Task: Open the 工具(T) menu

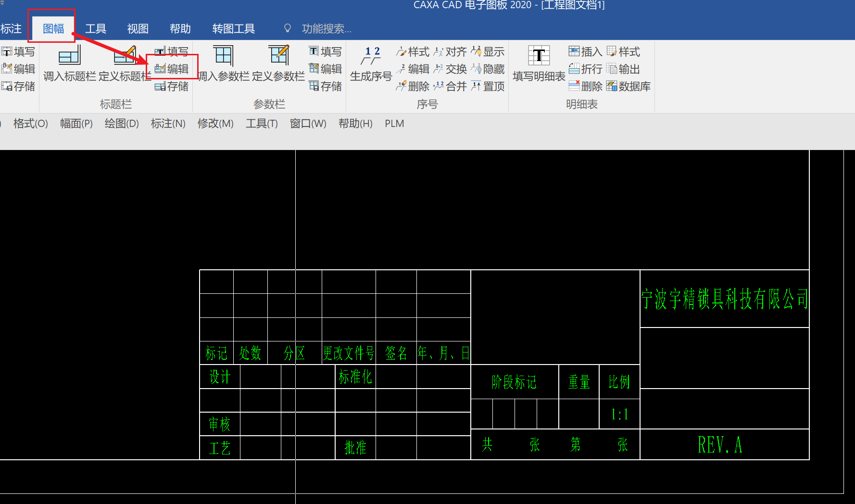Action: pos(262,124)
